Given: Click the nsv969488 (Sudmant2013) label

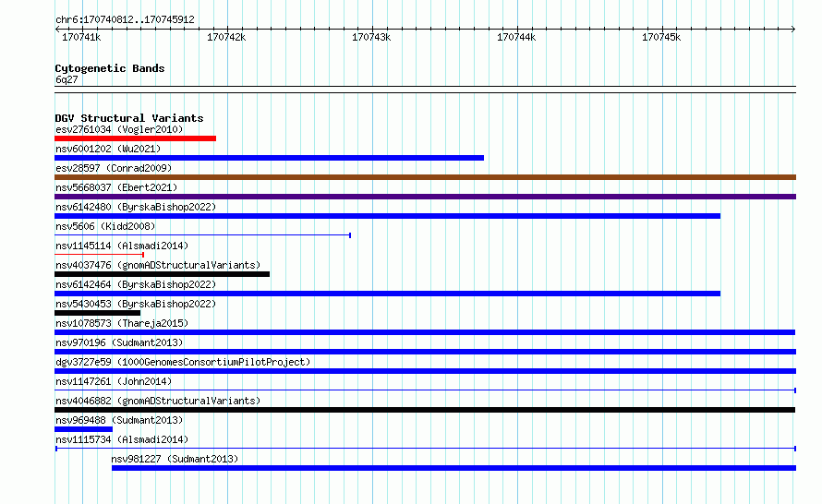Looking at the screenshot, I should tap(119, 420).
